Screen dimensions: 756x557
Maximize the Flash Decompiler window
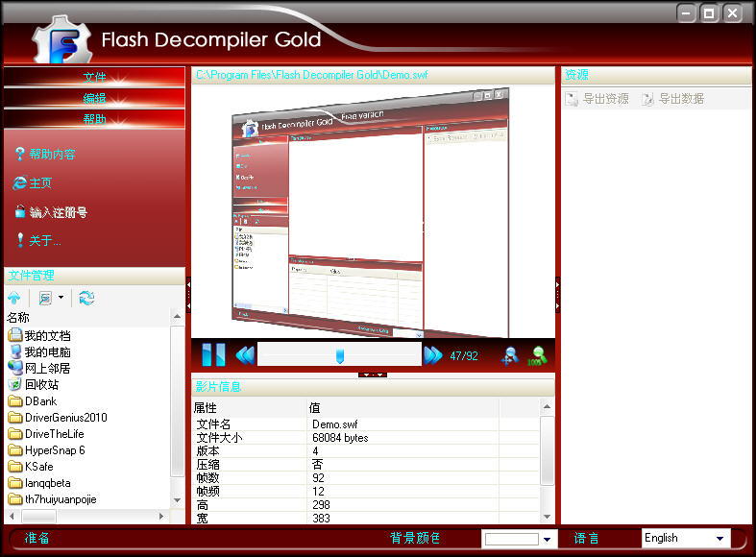click(x=709, y=13)
